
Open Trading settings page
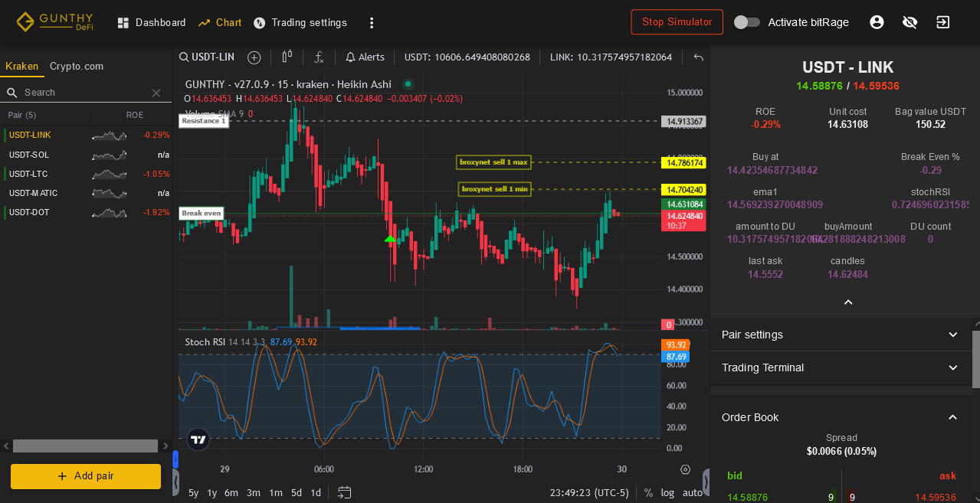coord(300,23)
